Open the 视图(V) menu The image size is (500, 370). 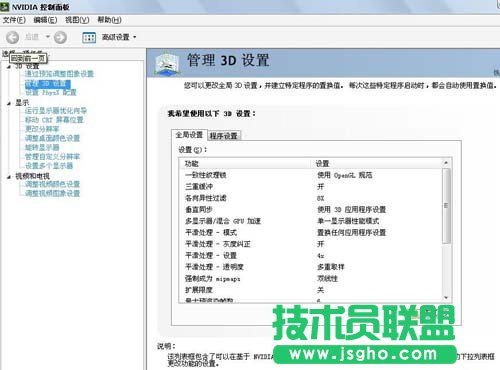[x=77, y=20]
